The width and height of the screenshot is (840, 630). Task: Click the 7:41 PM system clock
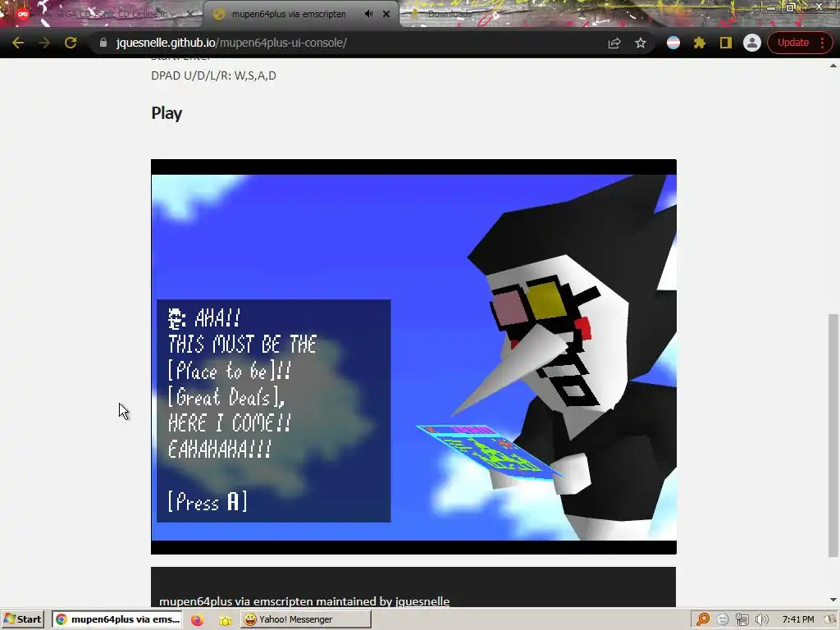(x=797, y=619)
